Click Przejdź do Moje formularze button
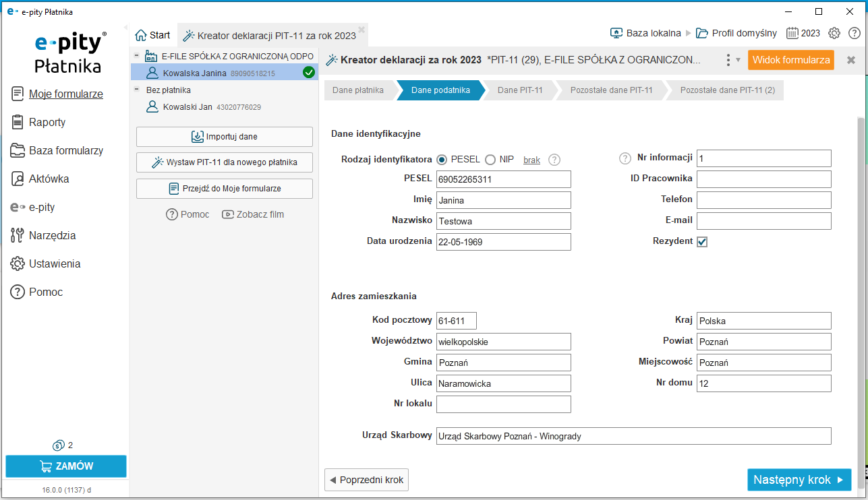The image size is (868, 500). 225,189
